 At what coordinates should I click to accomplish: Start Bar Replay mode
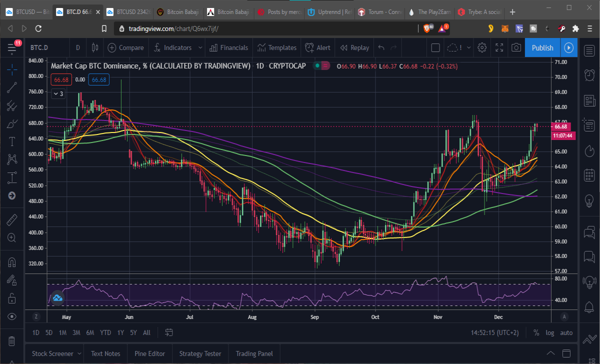click(x=354, y=47)
